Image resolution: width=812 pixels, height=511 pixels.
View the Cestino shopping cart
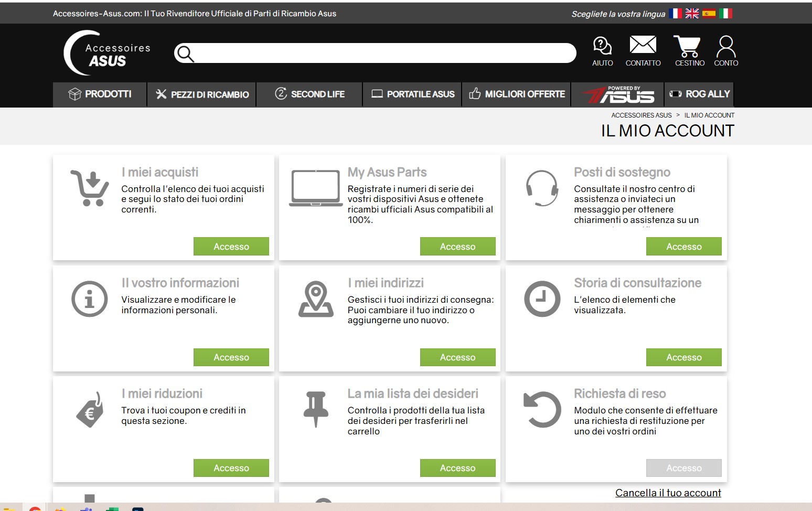689,51
